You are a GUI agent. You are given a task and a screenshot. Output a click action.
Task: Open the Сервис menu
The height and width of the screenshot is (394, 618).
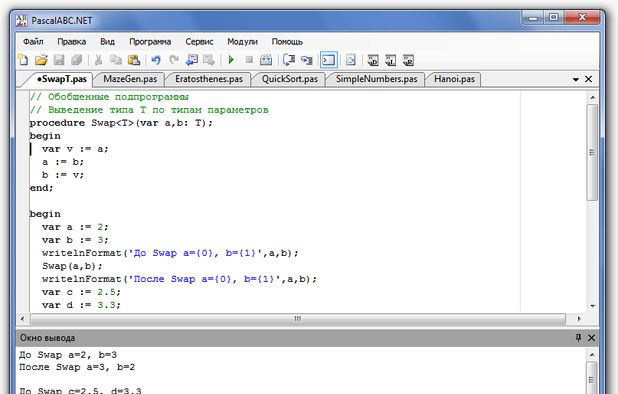click(x=199, y=41)
